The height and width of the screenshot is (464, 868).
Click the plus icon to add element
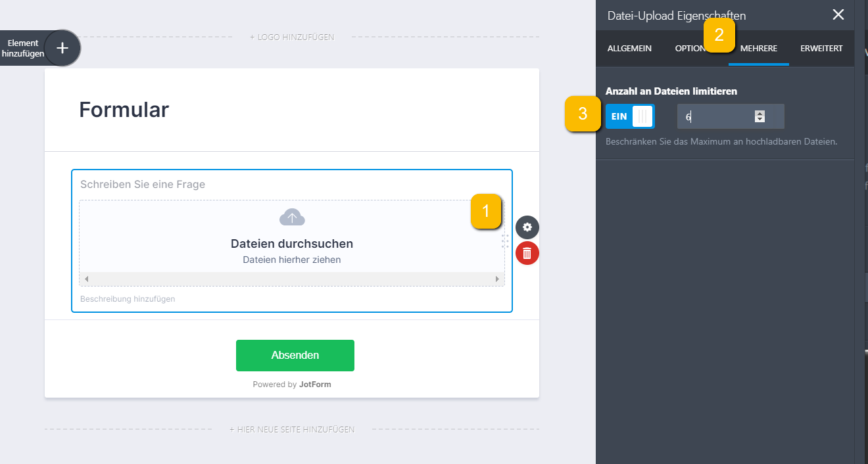click(62, 48)
